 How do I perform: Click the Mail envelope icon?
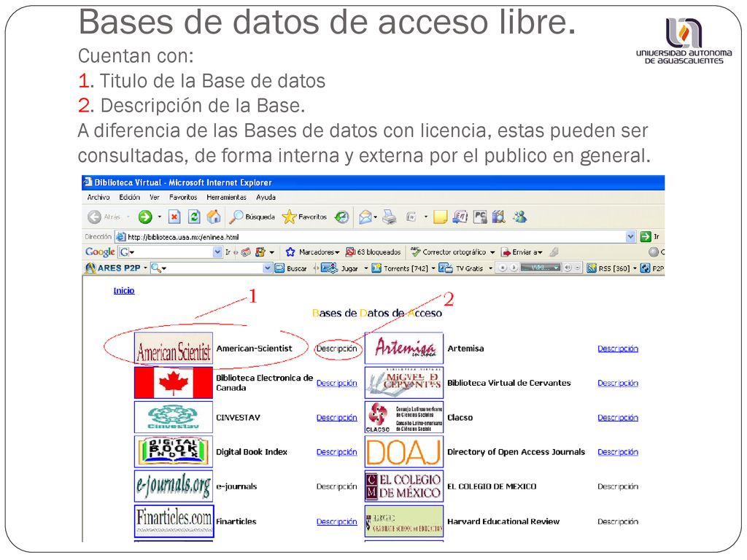[x=365, y=217]
